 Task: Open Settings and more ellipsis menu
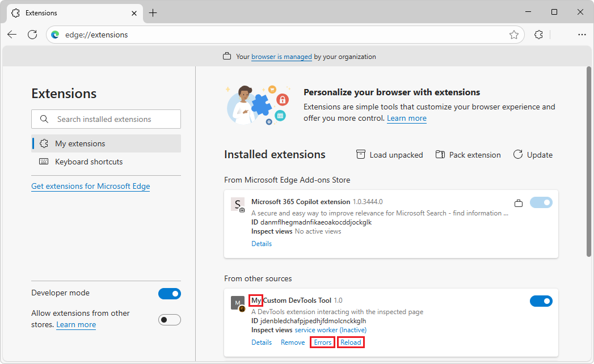[x=582, y=35]
